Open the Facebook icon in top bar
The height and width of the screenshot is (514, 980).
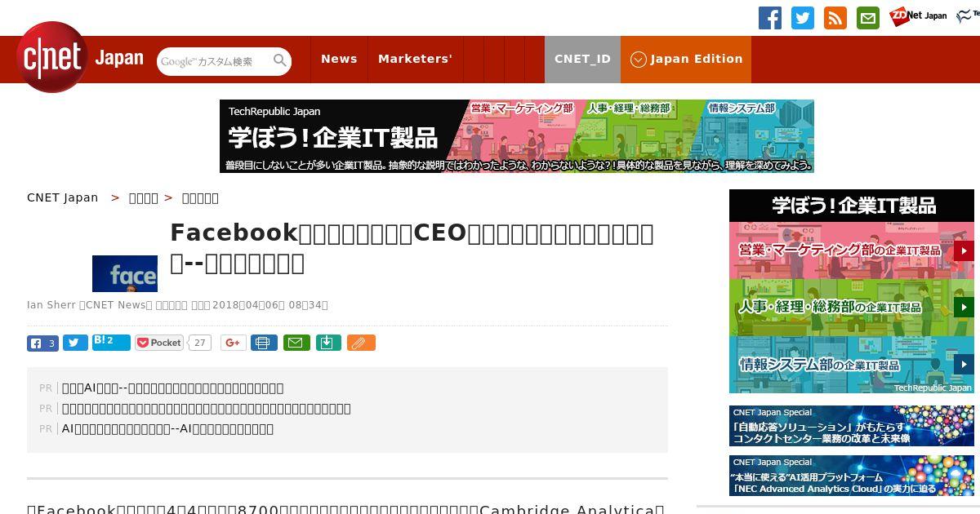770,18
